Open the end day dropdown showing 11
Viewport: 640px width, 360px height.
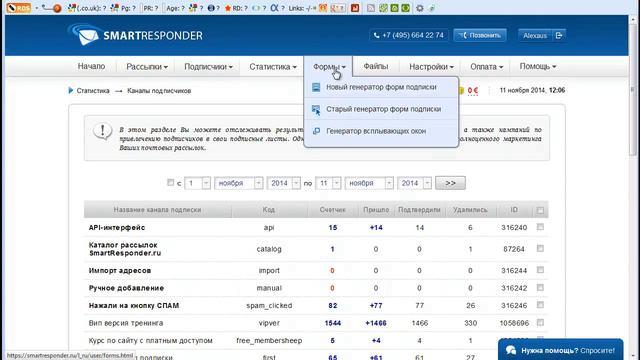328,183
